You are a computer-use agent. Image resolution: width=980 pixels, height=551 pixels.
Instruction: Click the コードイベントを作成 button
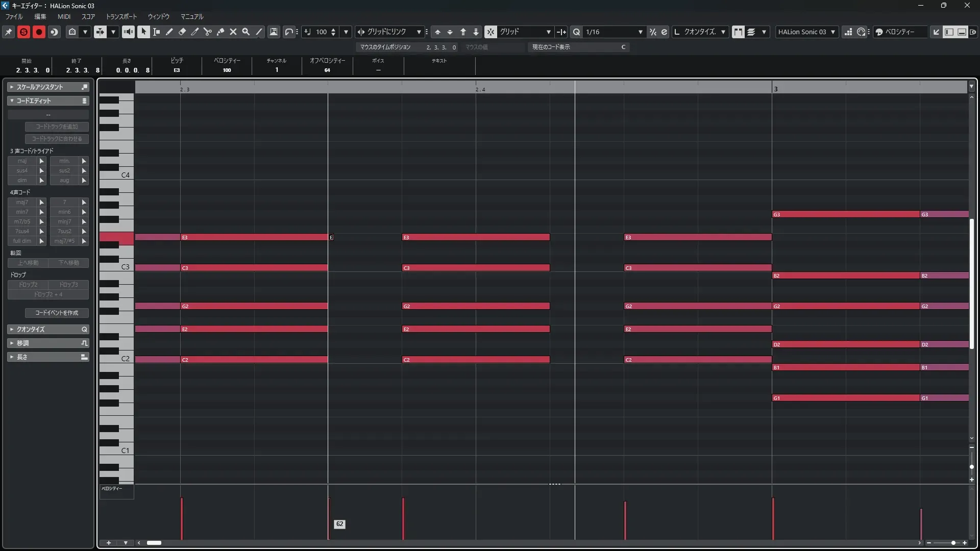point(57,313)
